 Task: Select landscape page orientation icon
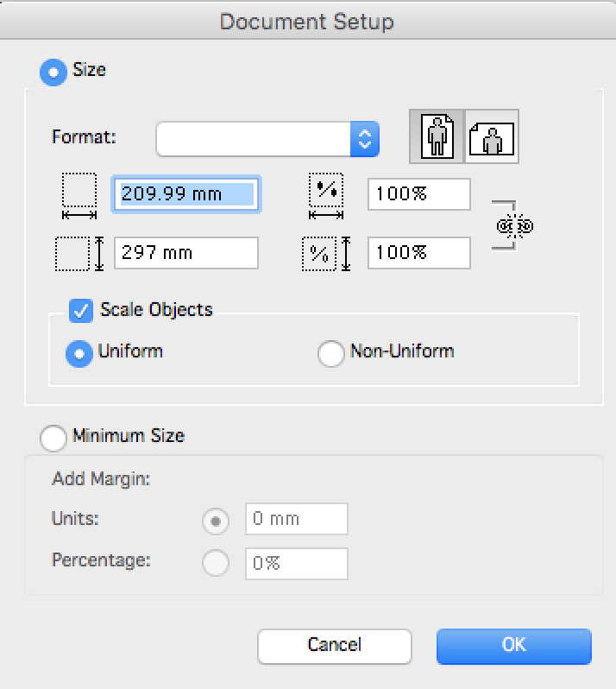point(492,136)
